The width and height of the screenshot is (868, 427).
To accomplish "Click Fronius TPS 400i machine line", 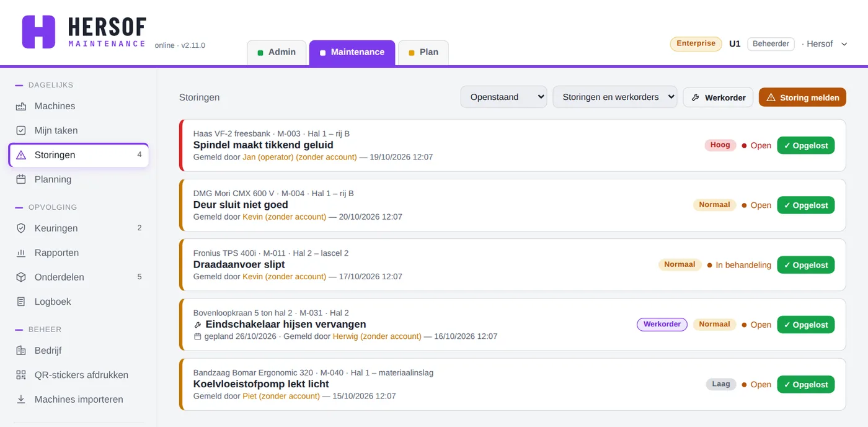I will (271, 253).
